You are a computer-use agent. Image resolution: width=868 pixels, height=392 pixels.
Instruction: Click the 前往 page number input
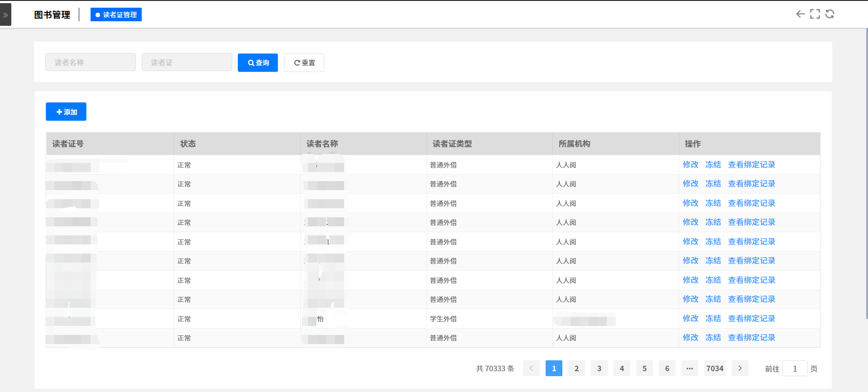click(x=795, y=368)
